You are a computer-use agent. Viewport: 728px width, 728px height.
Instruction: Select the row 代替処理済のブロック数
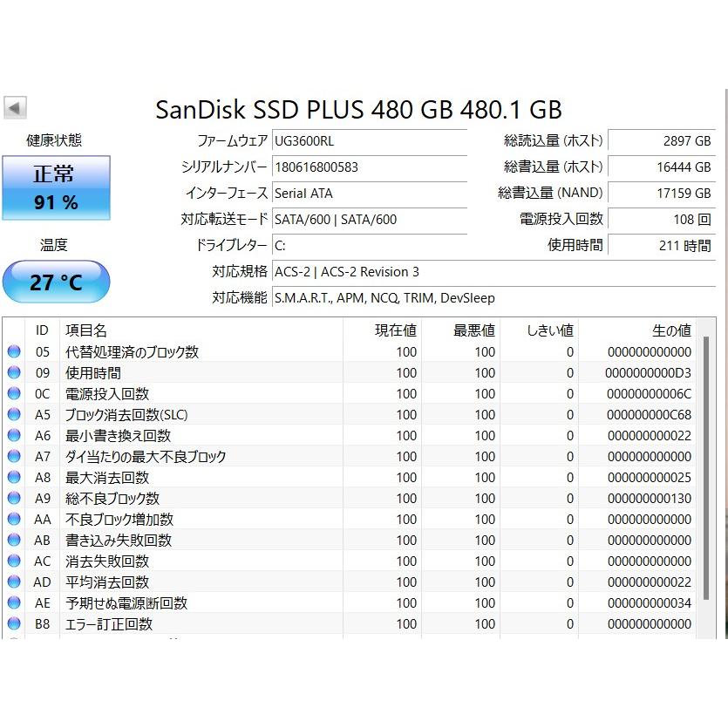[350, 351]
